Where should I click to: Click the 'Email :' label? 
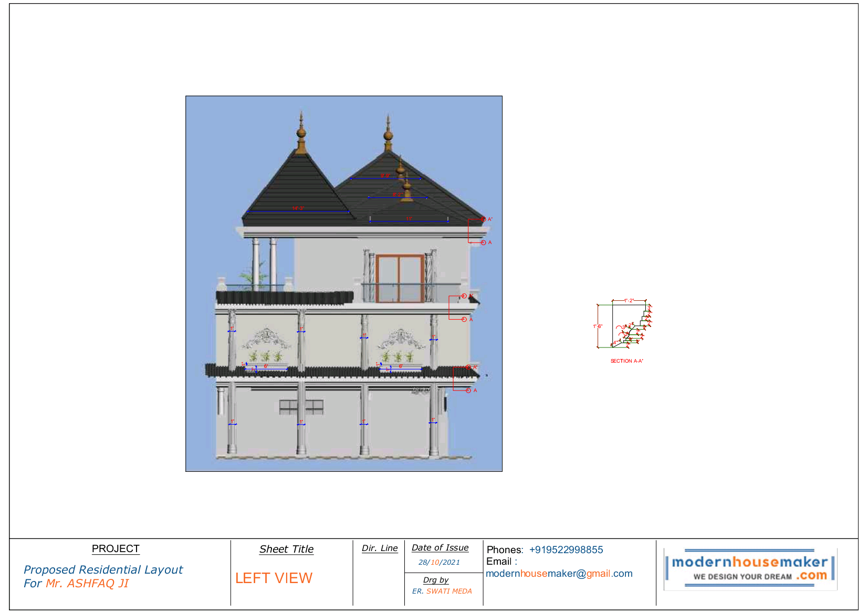pyautogui.click(x=501, y=562)
